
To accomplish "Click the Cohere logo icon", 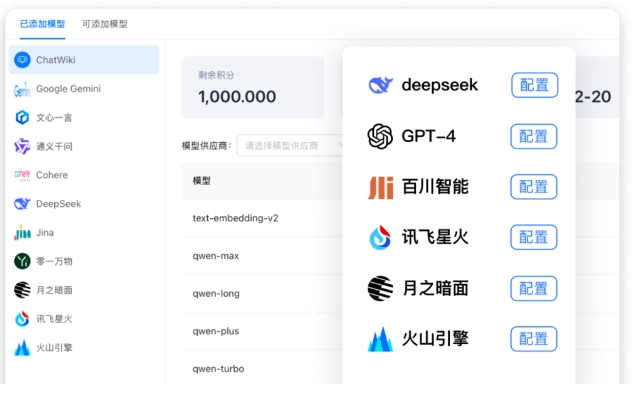I will pos(22,175).
